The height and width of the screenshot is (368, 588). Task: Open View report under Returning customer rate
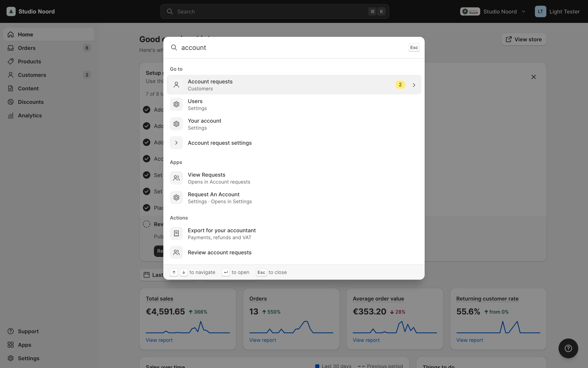point(470,340)
